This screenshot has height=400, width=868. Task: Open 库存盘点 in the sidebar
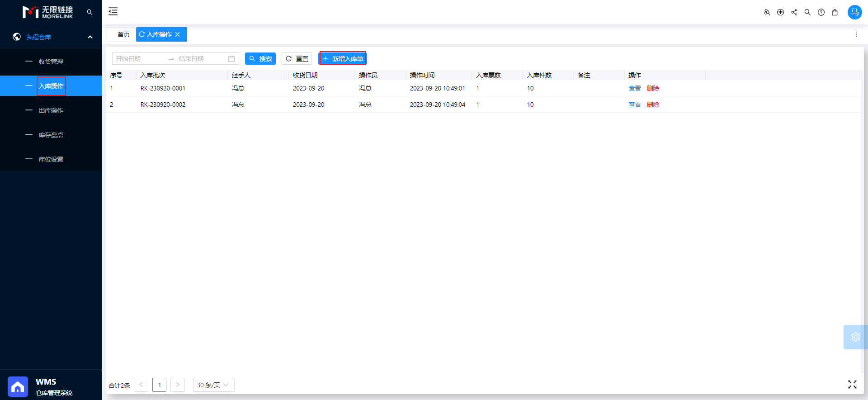click(51, 135)
